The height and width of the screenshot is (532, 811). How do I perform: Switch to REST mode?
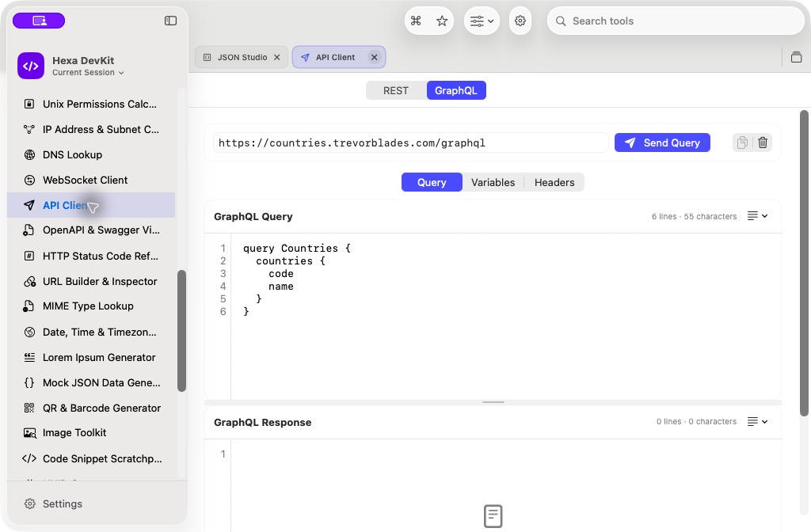pyautogui.click(x=396, y=90)
